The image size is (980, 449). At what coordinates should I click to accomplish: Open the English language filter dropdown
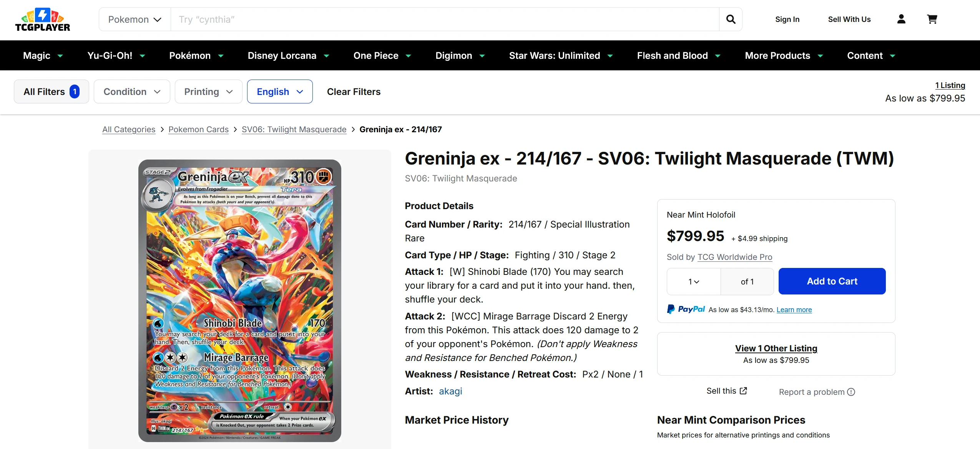point(280,91)
